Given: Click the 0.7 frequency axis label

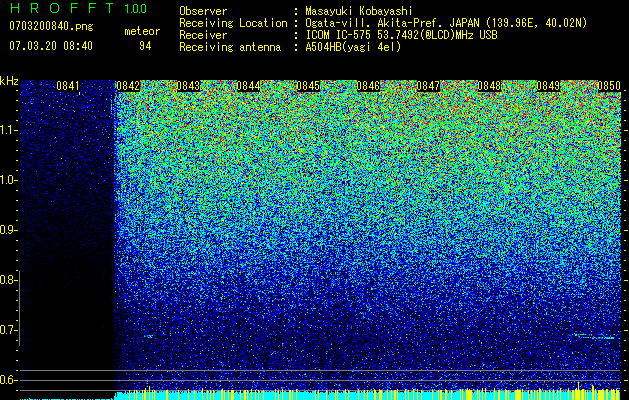Looking at the screenshot, I should tap(8, 330).
